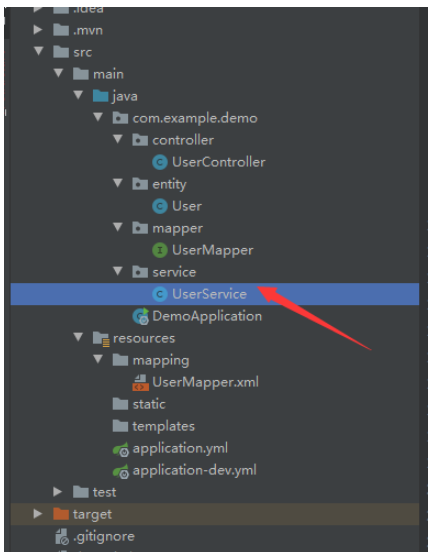The width and height of the screenshot is (431, 552).
Task: Select the java folder label
Action: pyautogui.click(x=125, y=96)
